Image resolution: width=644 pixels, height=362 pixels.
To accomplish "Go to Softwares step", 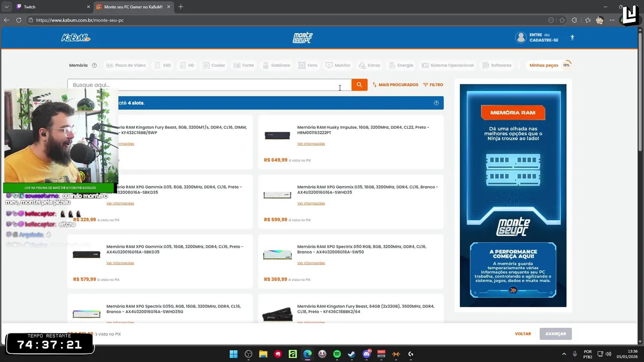I will point(497,65).
